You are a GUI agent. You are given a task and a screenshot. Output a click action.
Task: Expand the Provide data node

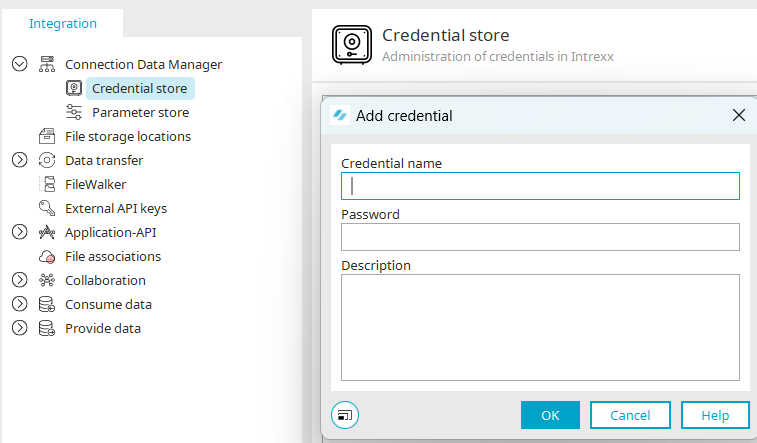[19, 328]
